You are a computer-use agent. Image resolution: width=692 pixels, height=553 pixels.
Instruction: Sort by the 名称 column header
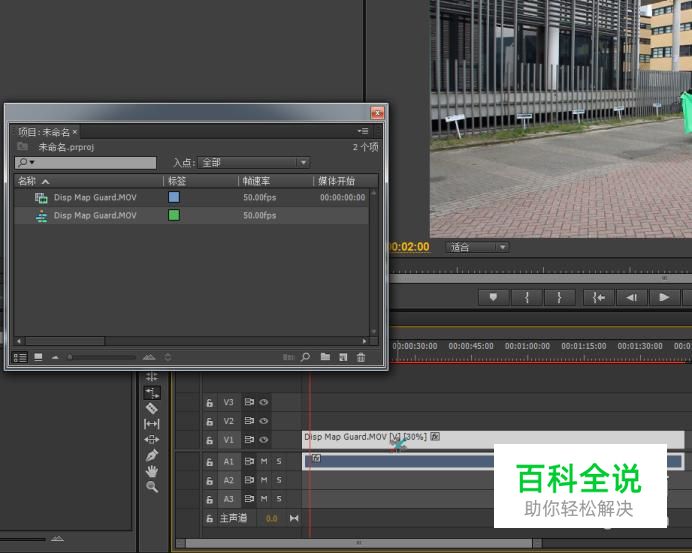point(27,181)
